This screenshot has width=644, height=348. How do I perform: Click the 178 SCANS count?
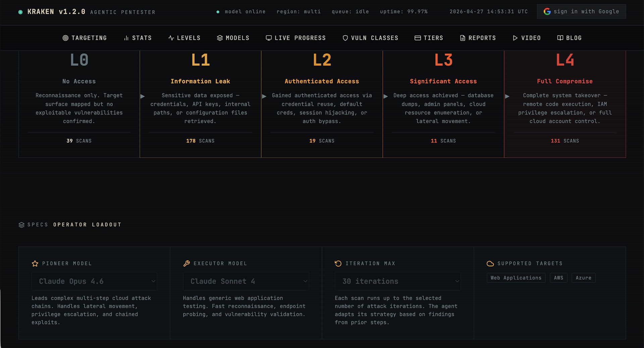(x=200, y=141)
